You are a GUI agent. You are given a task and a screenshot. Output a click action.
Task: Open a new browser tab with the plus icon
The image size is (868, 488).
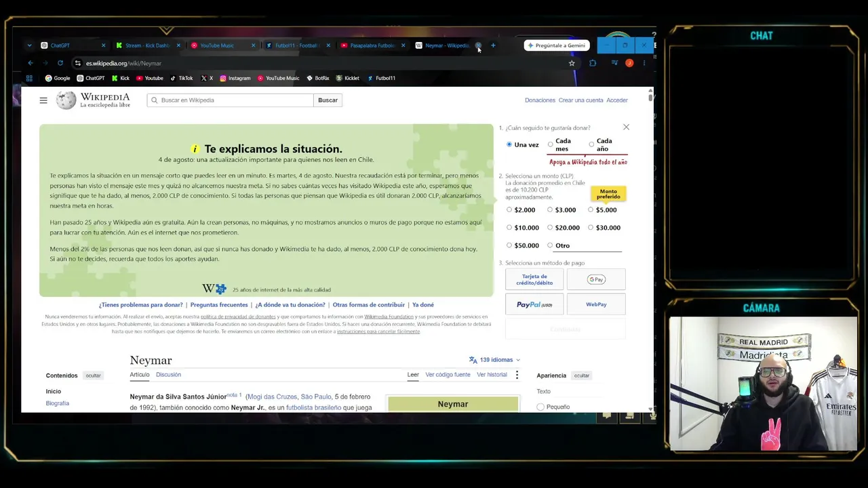click(493, 45)
